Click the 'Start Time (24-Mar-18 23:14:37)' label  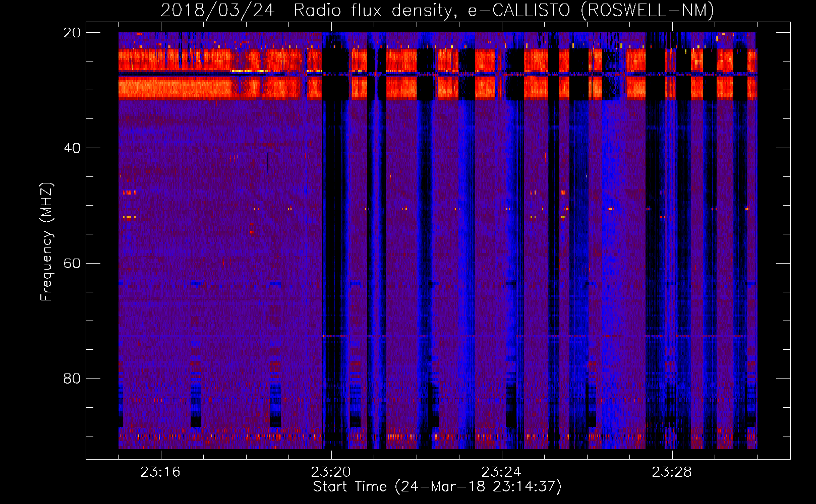click(x=437, y=487)
